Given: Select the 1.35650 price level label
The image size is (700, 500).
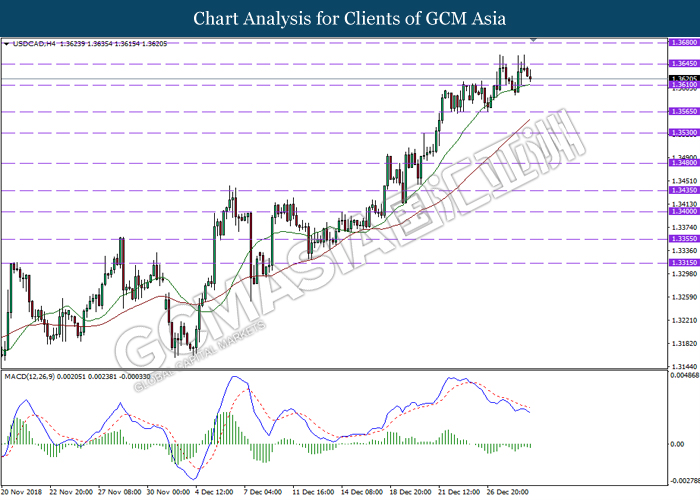Looking at the screenshot, I should 683,112.
